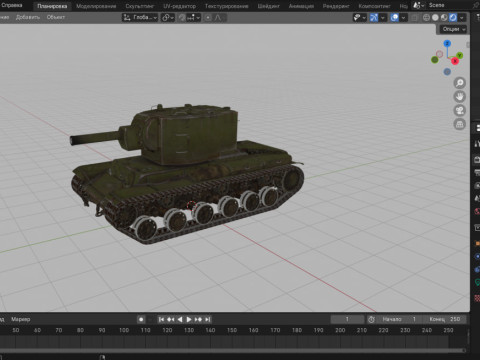
Task: Click frame 150 on timeline ruler
Action: click(x=232, y=330)
